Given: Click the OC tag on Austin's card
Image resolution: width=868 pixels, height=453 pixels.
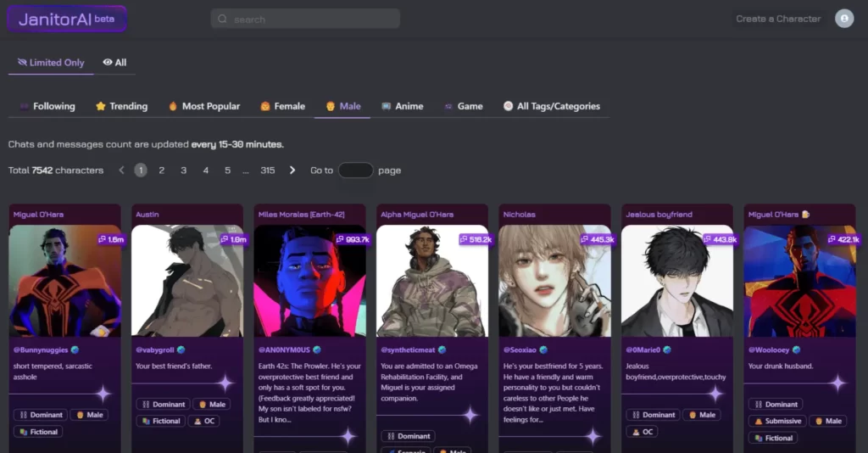Looking at the screenshot, I should (204, 422).
